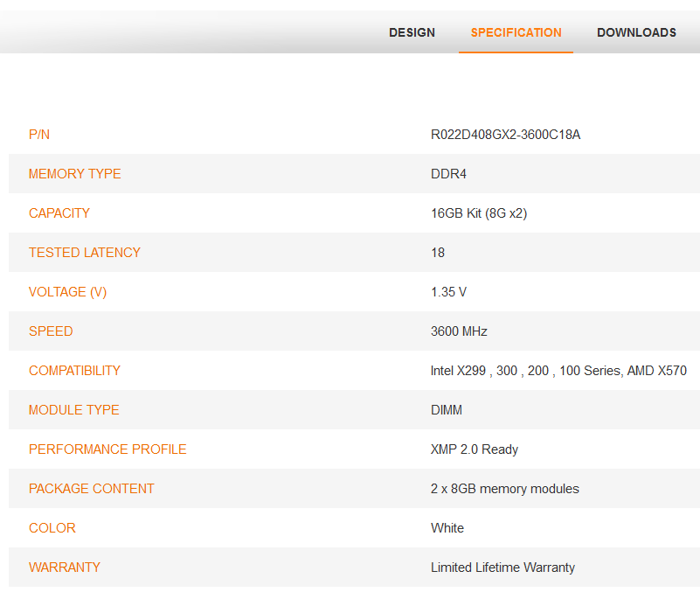Switch to the Downloads tab

point(636,32)
